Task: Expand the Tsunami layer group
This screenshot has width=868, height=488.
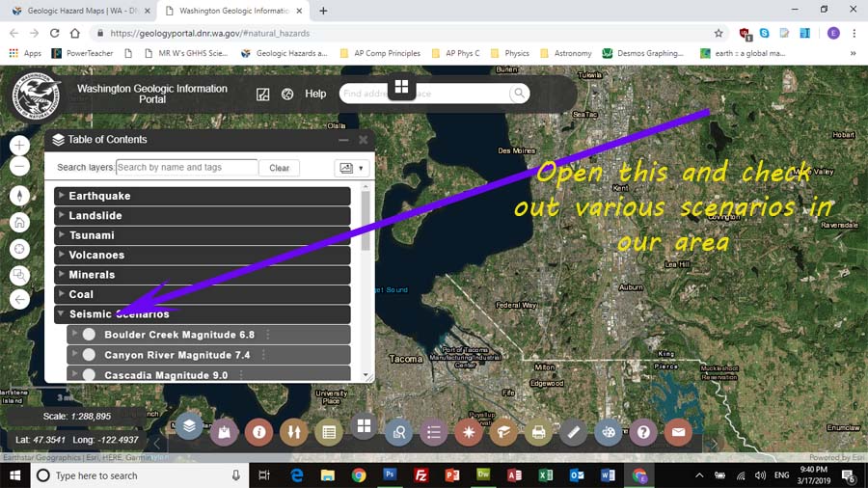Action: [62, 235]
